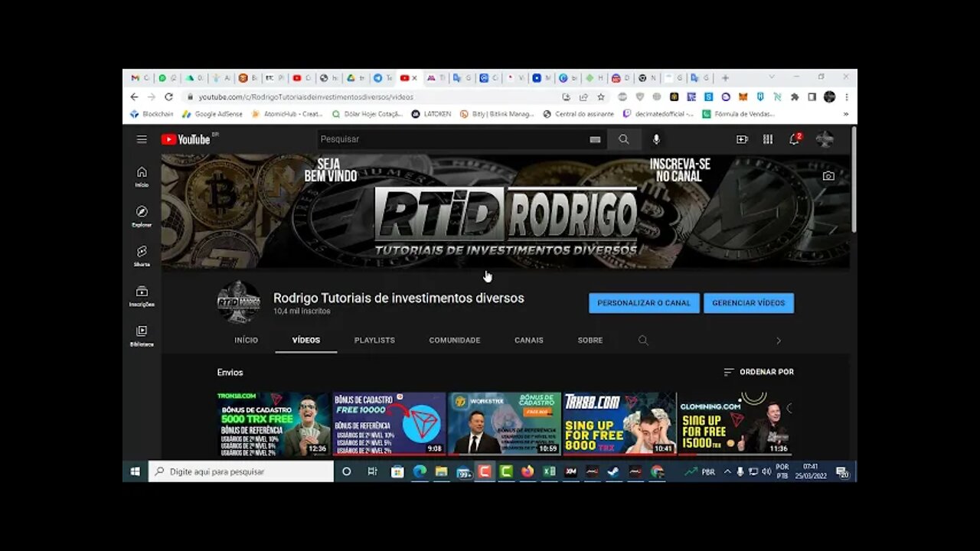
Task: Select the SOBRE channel tab
Action: click(590, 341)
